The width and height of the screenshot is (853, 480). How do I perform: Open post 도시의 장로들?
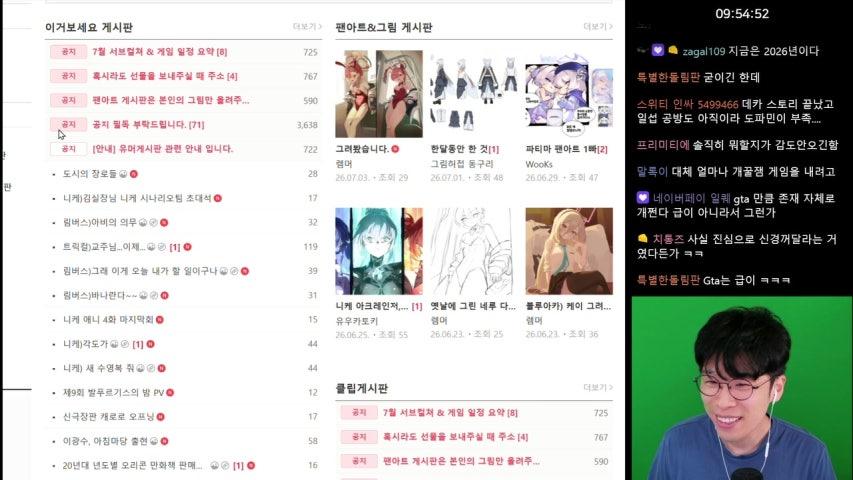pos(90,174)
